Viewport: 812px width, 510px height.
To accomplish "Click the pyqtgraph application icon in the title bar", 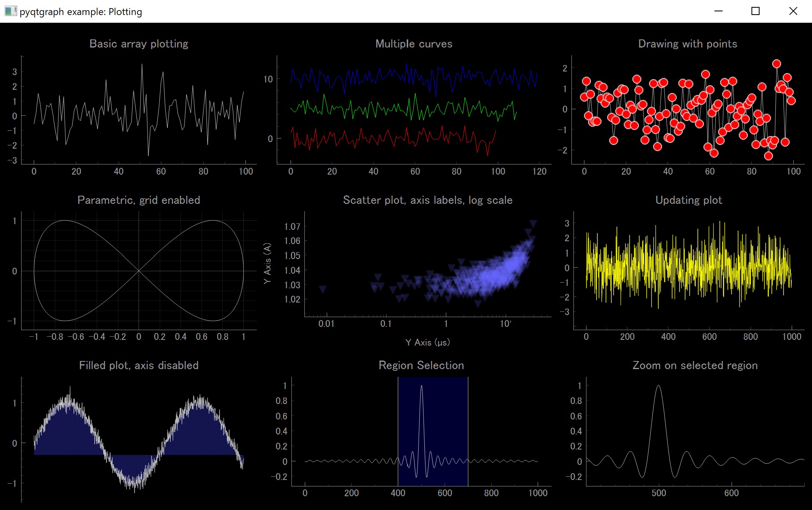I will pos(10,11).
